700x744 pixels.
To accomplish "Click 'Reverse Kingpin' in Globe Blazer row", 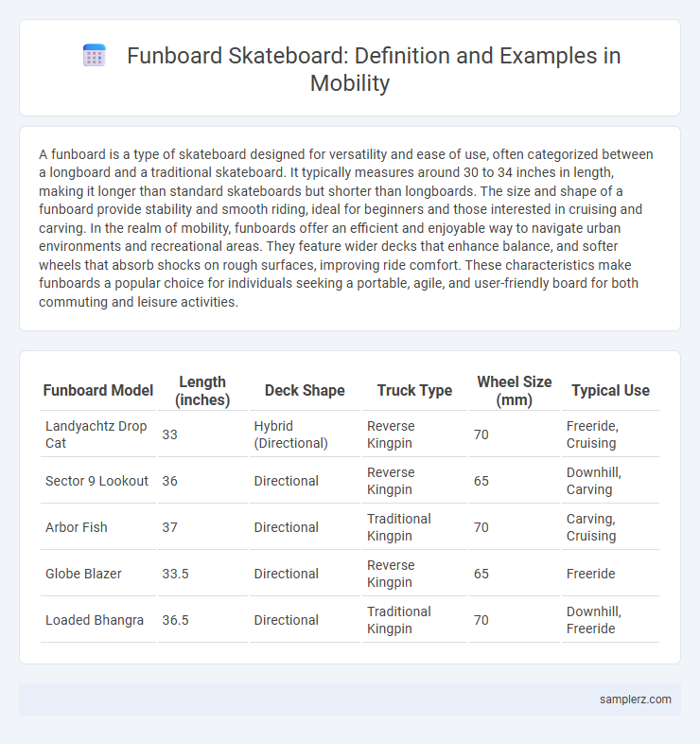I will 391,574.
